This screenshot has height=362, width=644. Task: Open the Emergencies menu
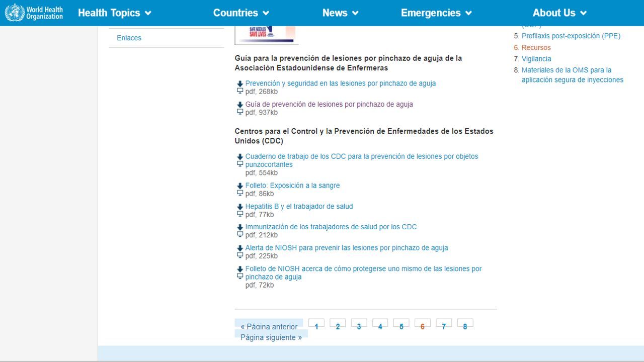[x=437, y=13]
